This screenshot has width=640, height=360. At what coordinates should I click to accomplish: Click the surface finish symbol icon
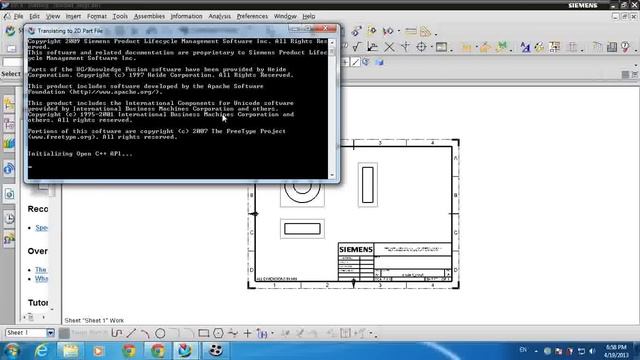[357, 47]
